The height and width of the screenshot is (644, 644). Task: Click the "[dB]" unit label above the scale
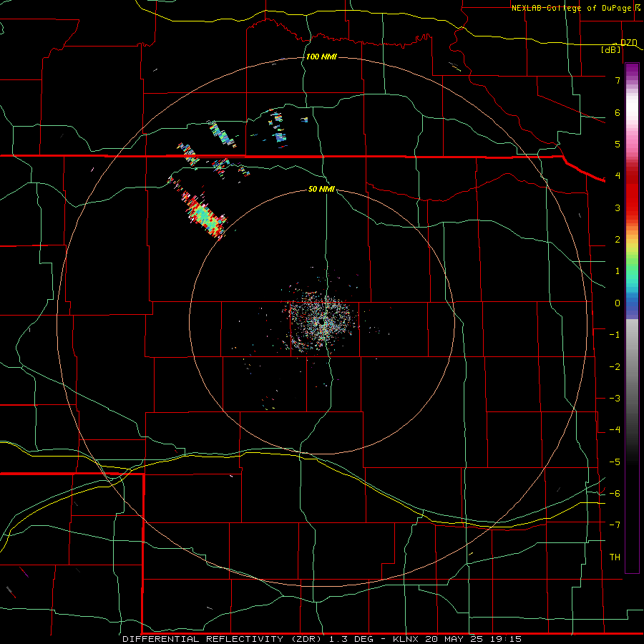(611, 49)
